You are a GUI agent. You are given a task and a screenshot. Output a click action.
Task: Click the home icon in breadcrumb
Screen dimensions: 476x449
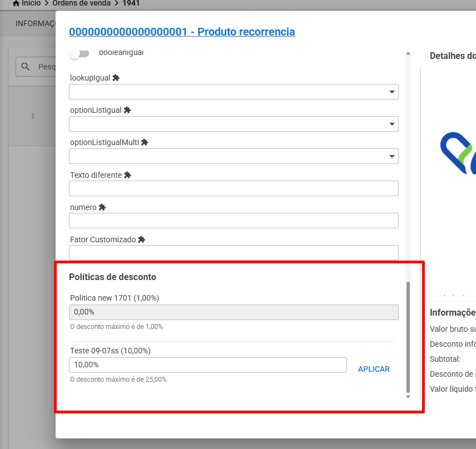pos(16,3)
